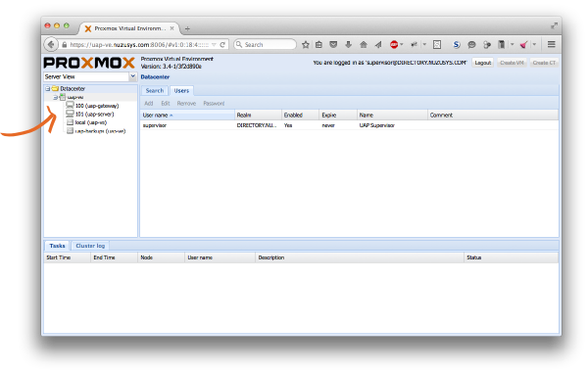Click the Datacenter label in the tree
Viewport: 588px width, 373px height.
pos(73,89)
